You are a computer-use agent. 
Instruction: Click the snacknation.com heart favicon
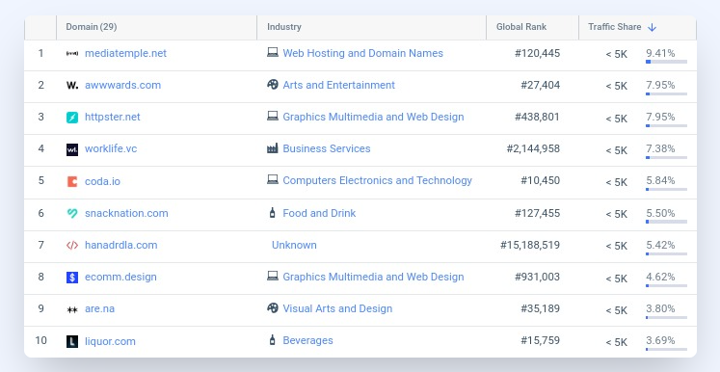click(72, 213)
